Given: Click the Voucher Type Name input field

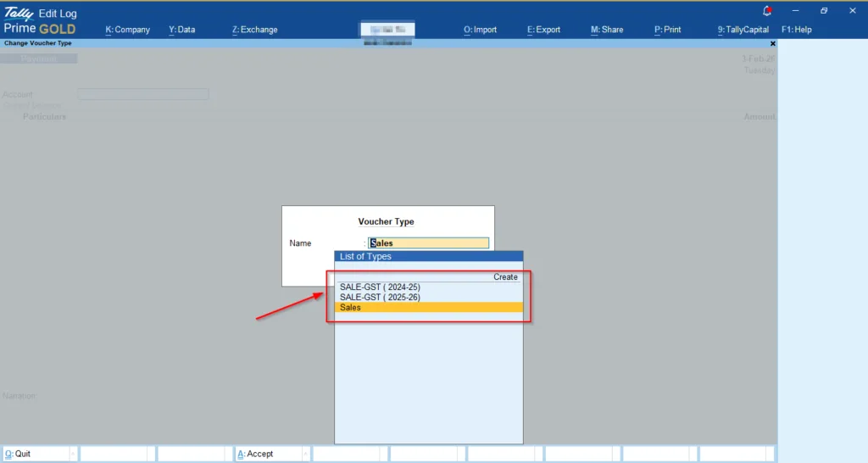Looking at the screenshot, I should [429, 243].
